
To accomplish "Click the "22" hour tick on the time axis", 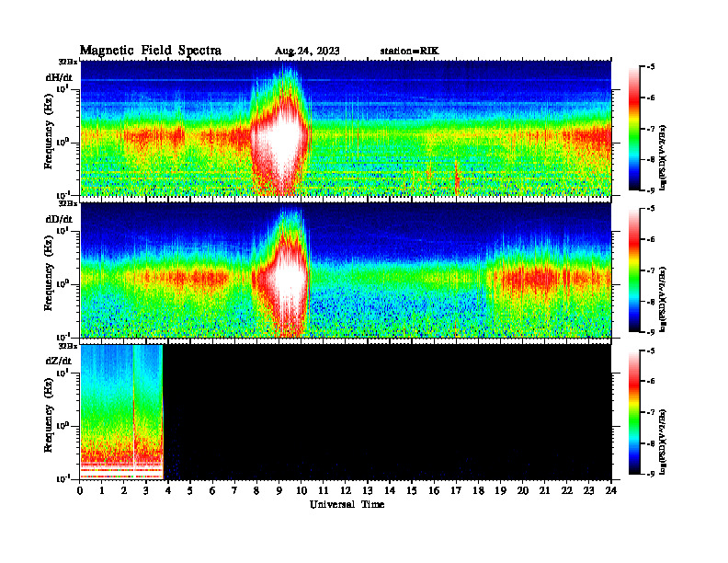I will click(566, 490).
